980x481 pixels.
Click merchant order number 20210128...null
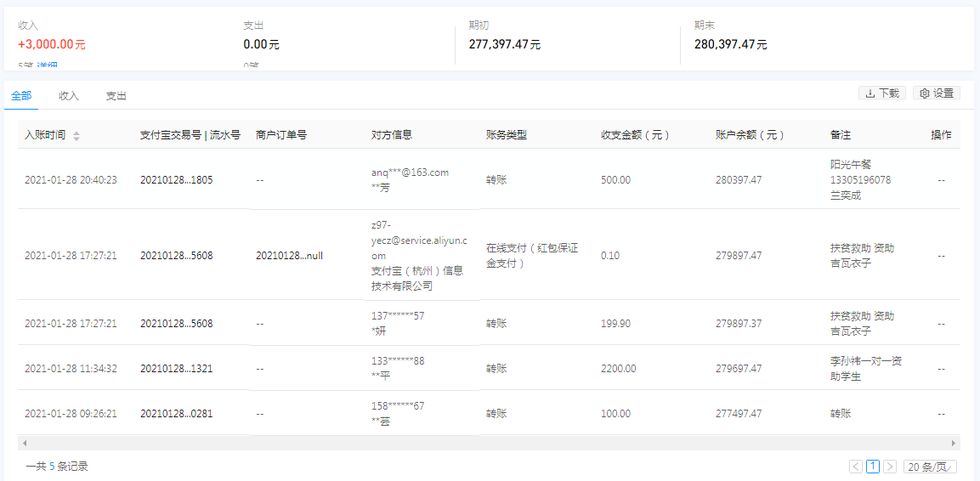pyautogui.click(x=289, y=256)
